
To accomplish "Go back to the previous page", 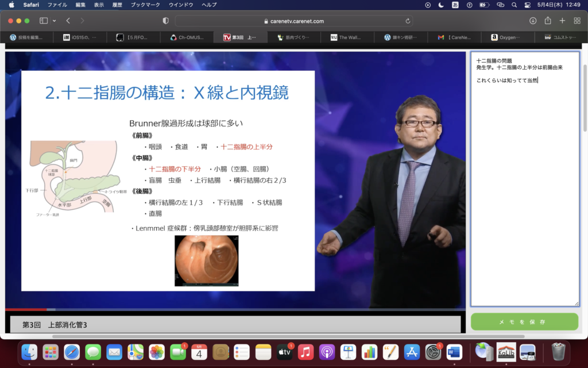I will (68, 21).
